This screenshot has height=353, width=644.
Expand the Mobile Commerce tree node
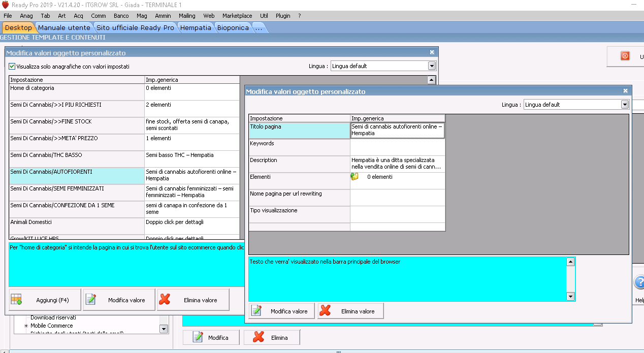pos(26,326)
